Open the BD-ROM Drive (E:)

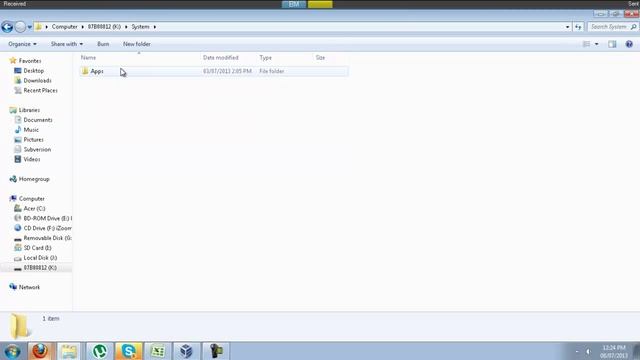47,218
